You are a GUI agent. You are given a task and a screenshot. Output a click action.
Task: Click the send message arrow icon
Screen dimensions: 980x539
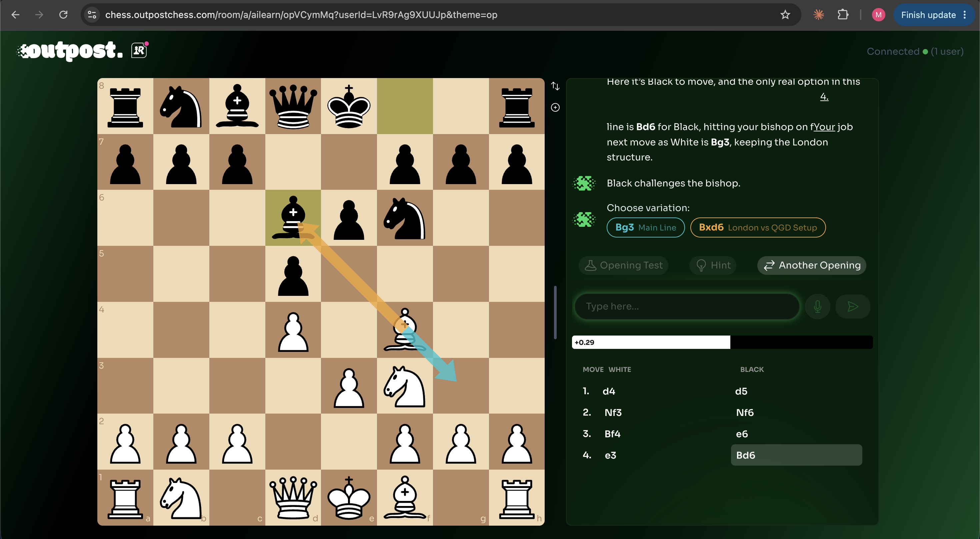click(x=853, y=307)
